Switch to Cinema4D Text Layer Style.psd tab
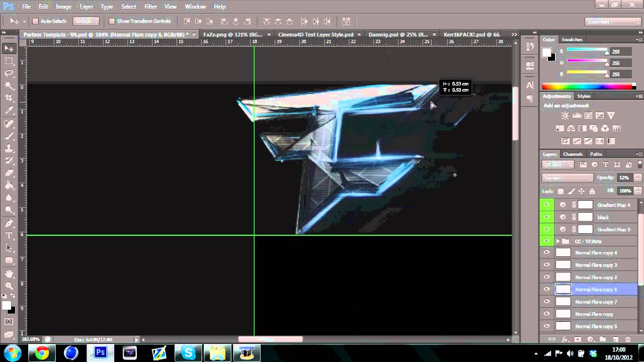This screenshot has height=362, width=644. (x=316, y=34)
